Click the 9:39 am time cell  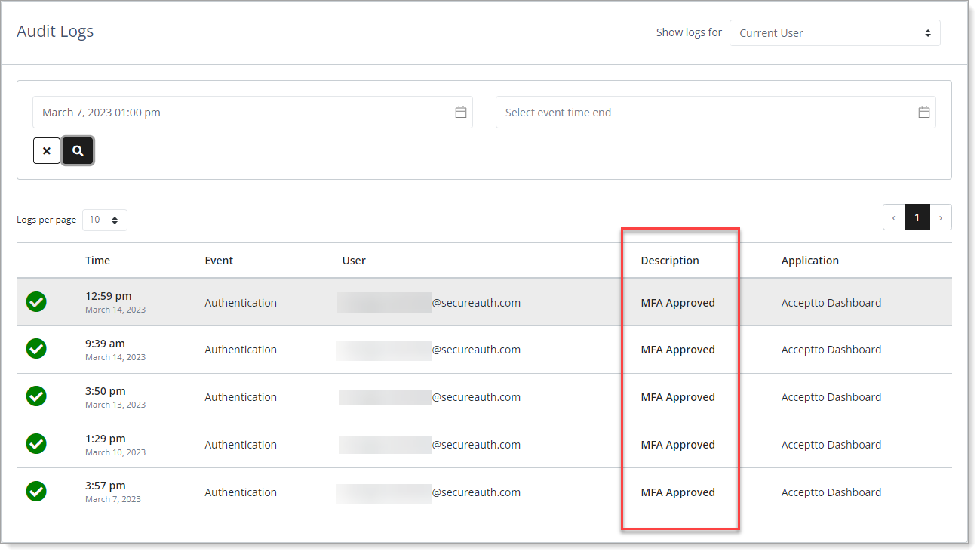(x=115, y=349)
